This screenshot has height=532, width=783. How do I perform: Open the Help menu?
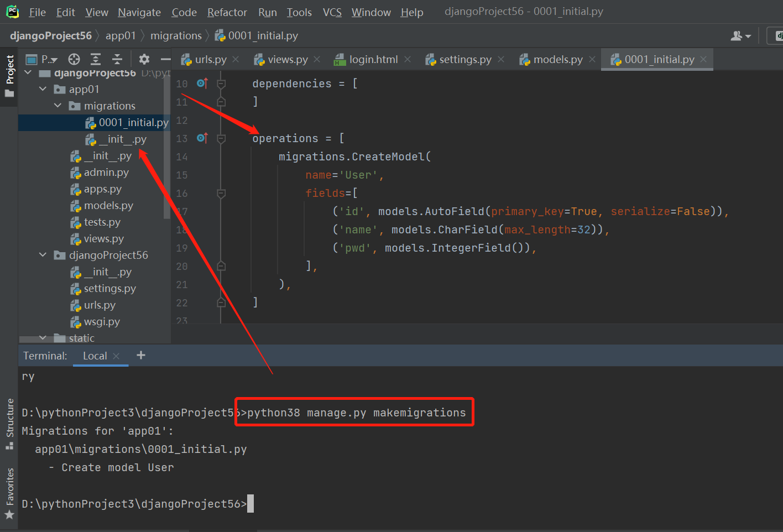point(412,12)
